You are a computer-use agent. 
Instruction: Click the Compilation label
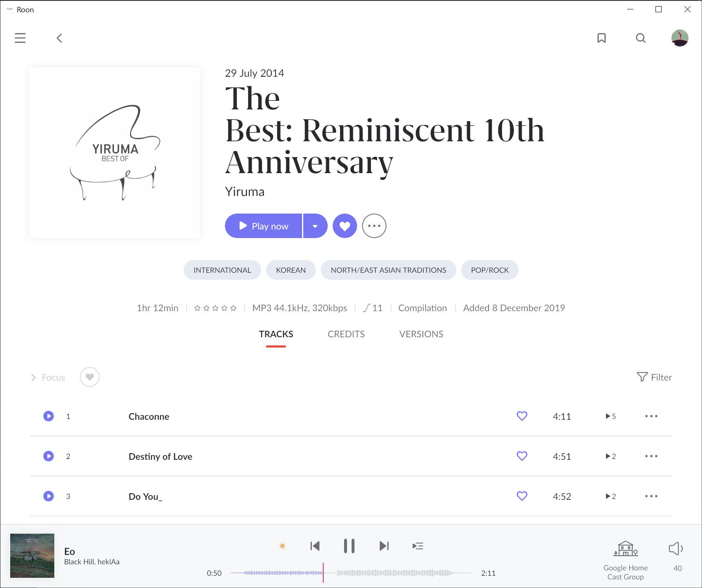[422, 308]
